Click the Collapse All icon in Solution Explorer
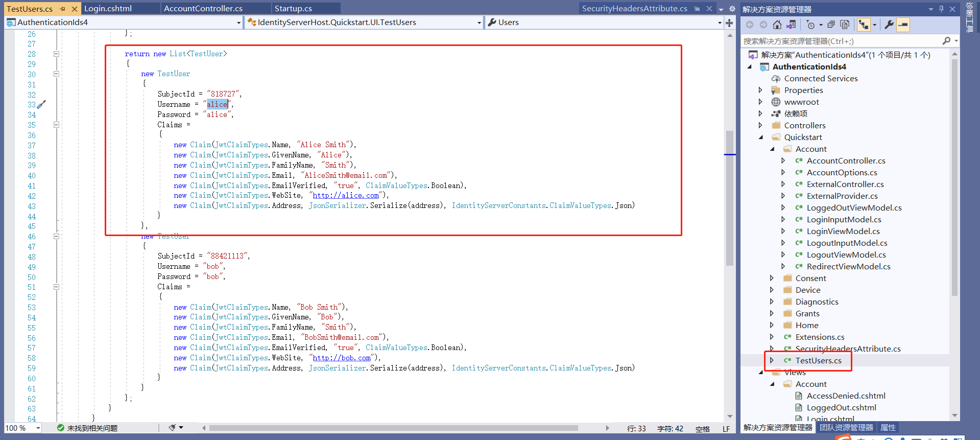Image resolution: width=980 pixels, height=440 pixels. [x=831, y=25]
